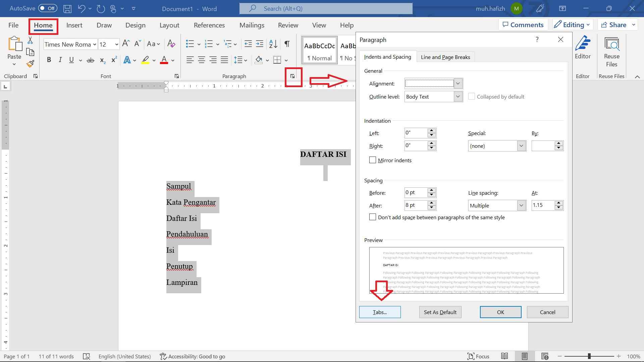The image size is (644, 362).
Task: Check Collapsed by default
Action: point(472,96)
